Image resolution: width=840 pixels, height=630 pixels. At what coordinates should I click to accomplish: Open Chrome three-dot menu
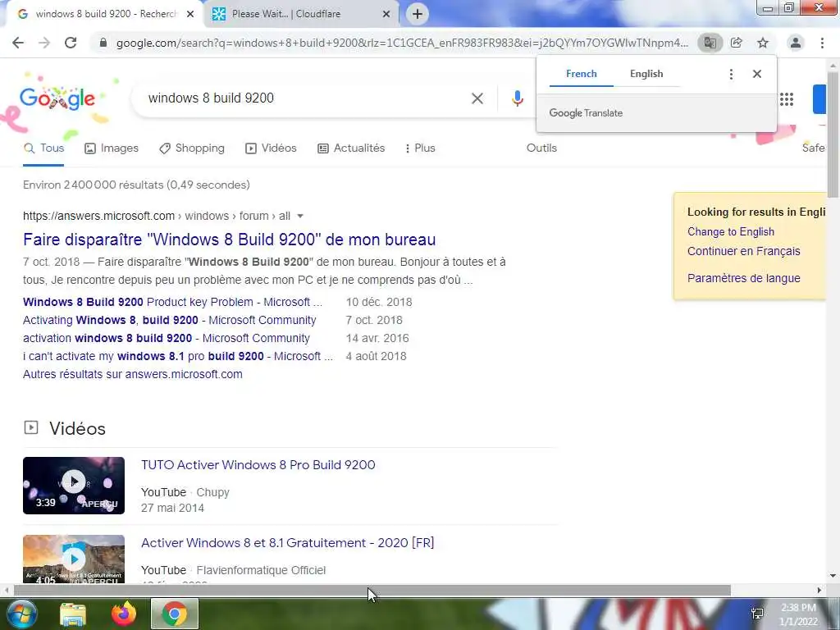(822, 43)
